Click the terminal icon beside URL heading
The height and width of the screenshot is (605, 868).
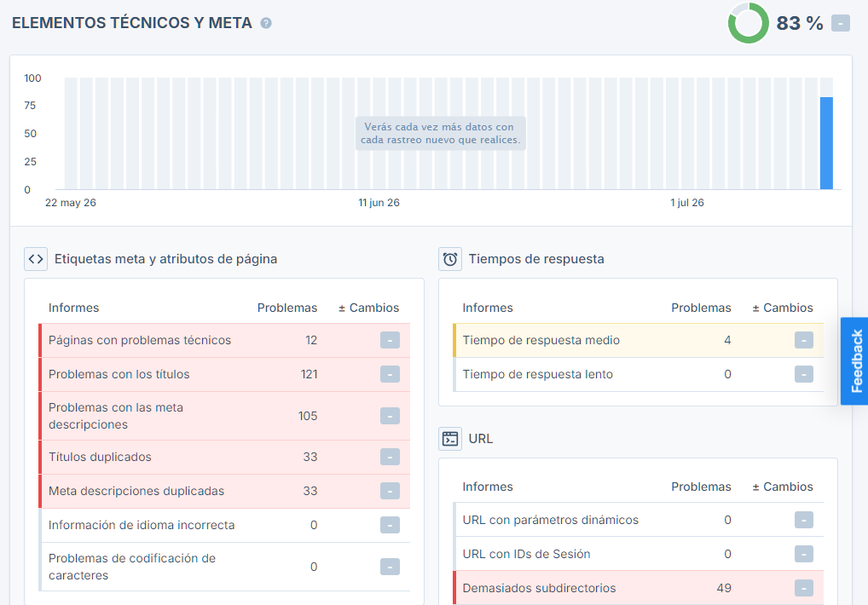450,439
